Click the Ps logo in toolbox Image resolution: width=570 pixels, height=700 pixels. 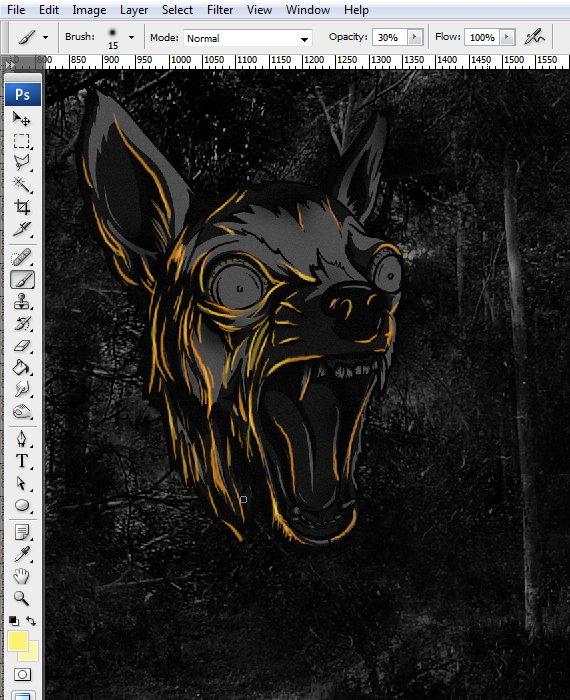click(23, 94)
